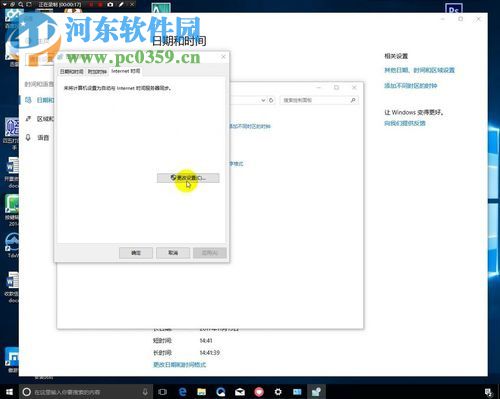This screenshot has width=500, height=399.
Task: Open Task View from the taskbar
Action: (x=163, y=392)
